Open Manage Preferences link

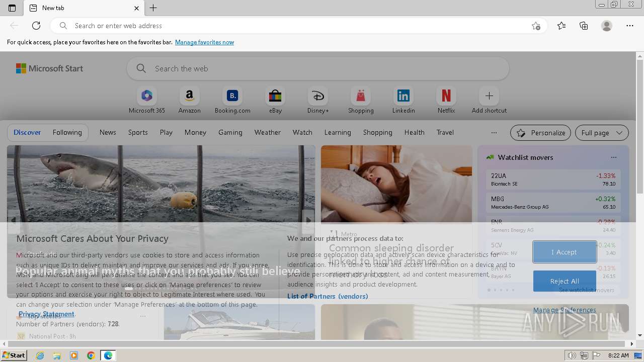(x=565, y=310)
